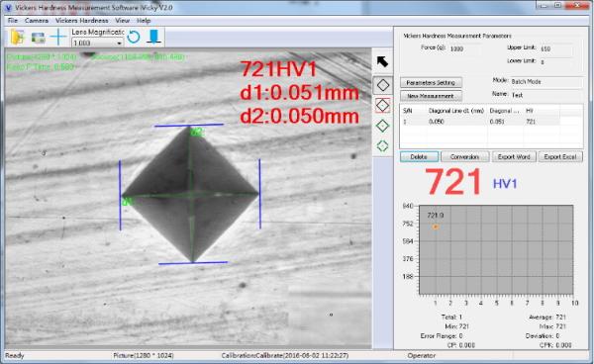Select the red-boxed diamond measurement tool
Viewport: 594px width, 364px height.
click(x=382, y=106)
